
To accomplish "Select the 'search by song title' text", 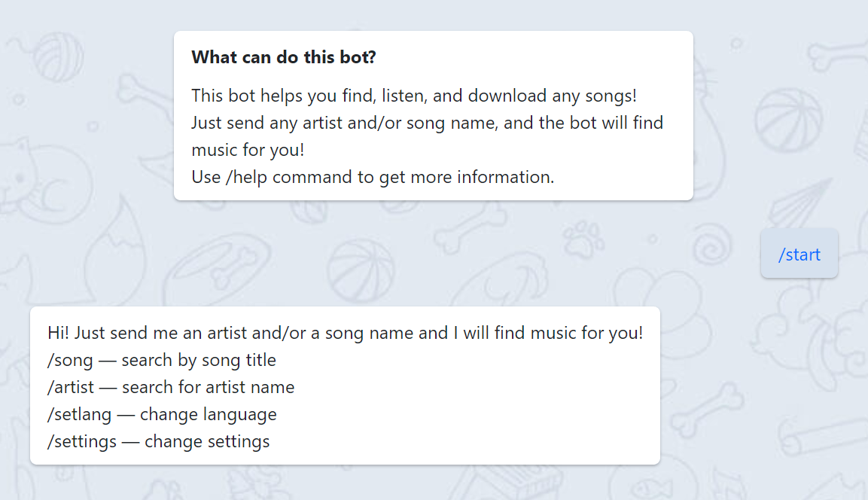I will (x=199, y=360).
